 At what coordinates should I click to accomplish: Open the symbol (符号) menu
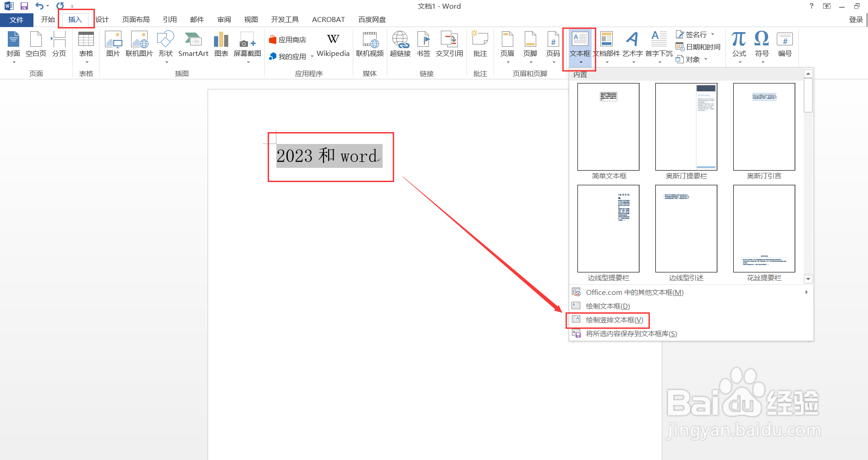point(762,46)
